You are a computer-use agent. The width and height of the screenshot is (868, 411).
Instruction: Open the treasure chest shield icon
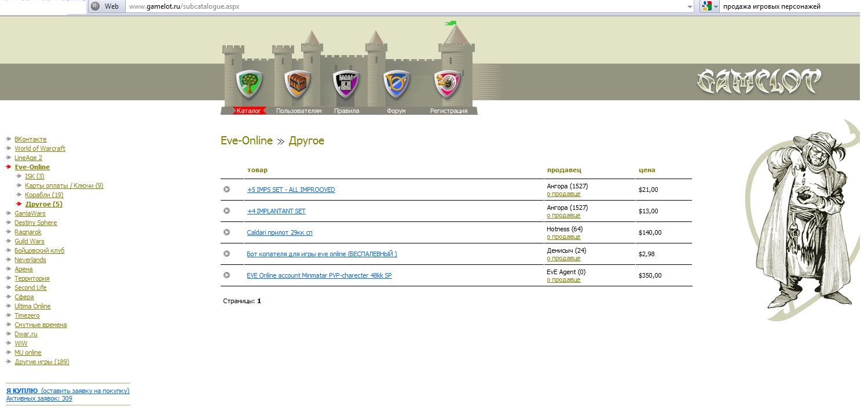(298, 85)
